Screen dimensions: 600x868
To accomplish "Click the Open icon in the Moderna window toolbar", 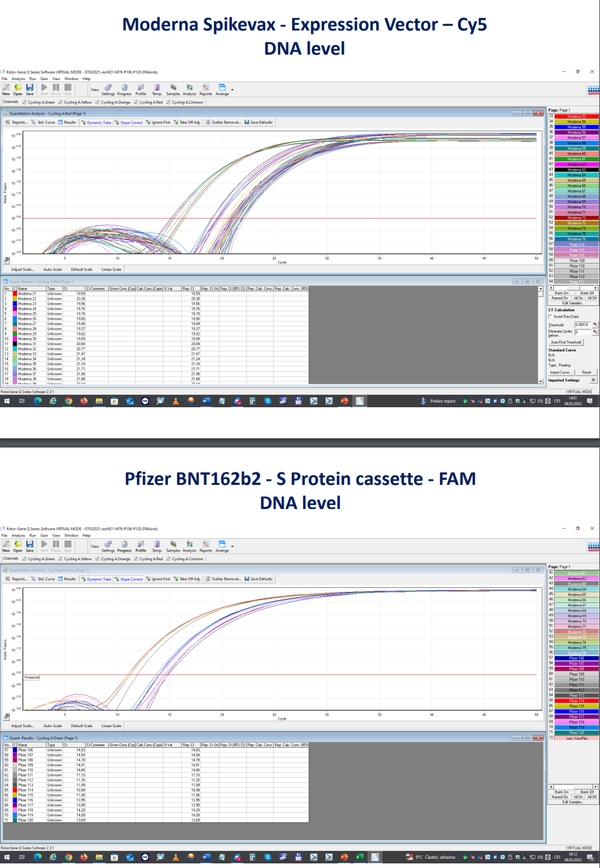I will [x=18, y=89].
